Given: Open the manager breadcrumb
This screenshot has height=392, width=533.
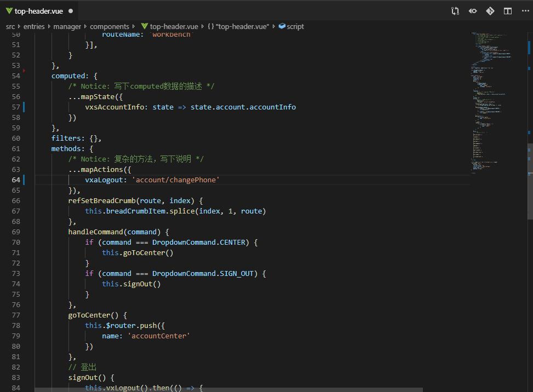Looking at the screenshot, I should pos(67,26).
